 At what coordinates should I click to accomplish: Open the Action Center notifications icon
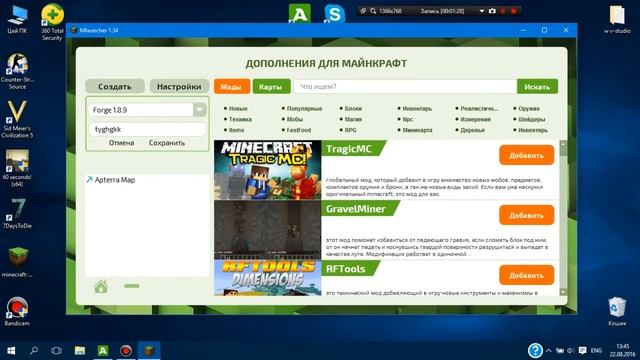[582, 351]
